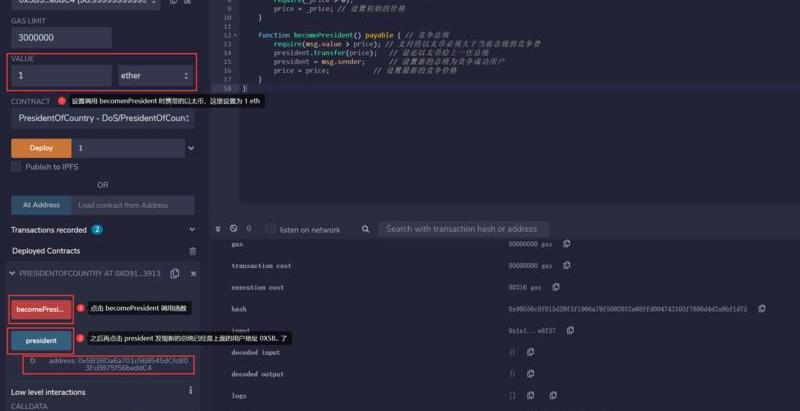
Task: Click the execution cost label
Action: 258,288
